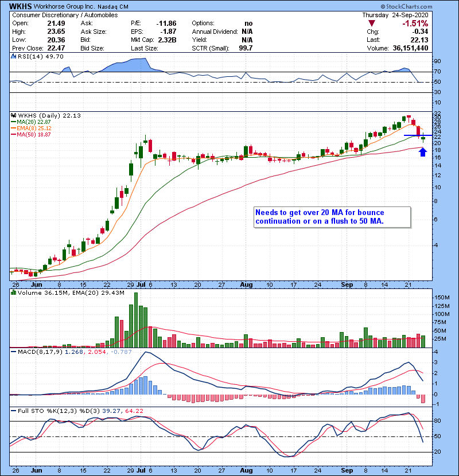The image size is (459, 476).
Task: Click the RSI indicator area-chart icon
Action: click(13, 56)
